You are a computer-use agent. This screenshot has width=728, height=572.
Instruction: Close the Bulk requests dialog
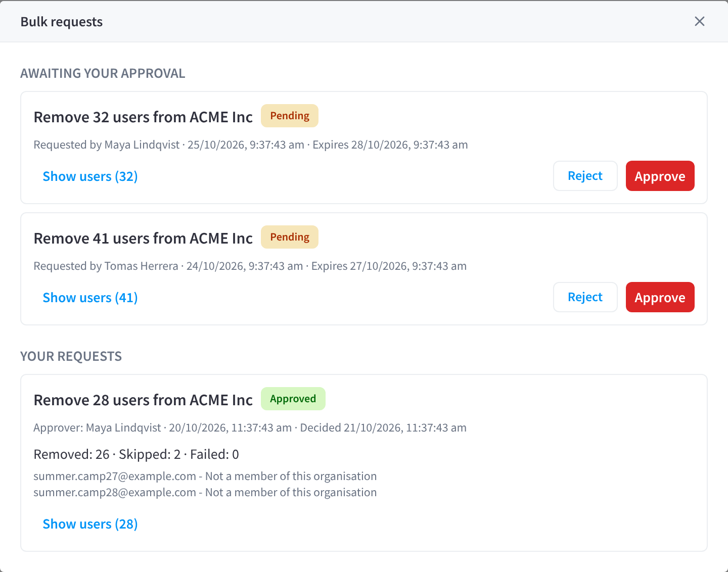coord(700,21)
